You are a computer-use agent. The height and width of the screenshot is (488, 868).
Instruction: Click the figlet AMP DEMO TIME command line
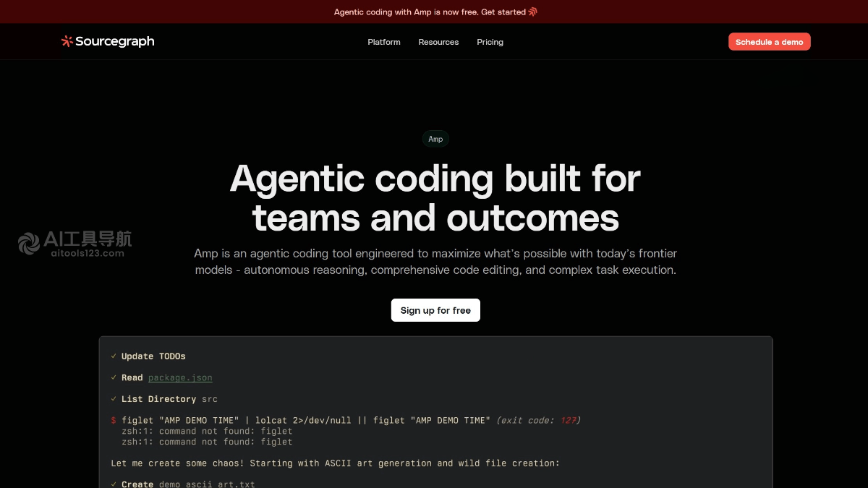click(306, 420)
